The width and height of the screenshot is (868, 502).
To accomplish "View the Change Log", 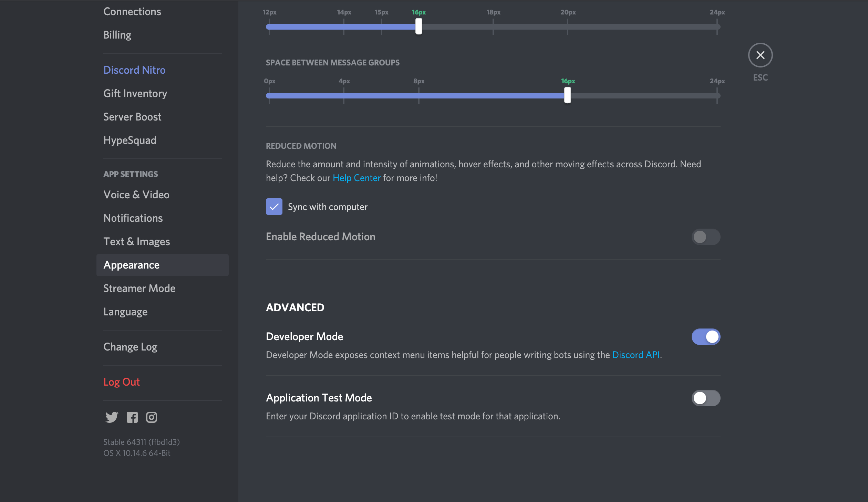I will point(163,347).
